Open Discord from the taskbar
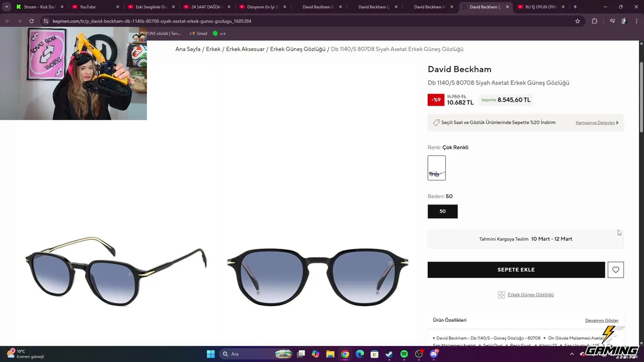Viewport: 644px width, 362px height. [434, 354]
